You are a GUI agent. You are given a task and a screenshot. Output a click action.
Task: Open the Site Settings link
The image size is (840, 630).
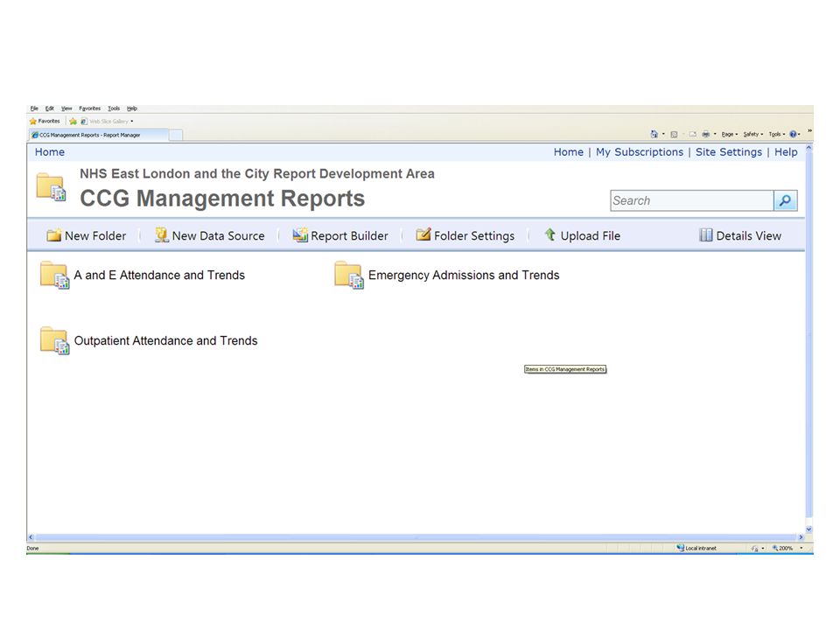(729, 152)
